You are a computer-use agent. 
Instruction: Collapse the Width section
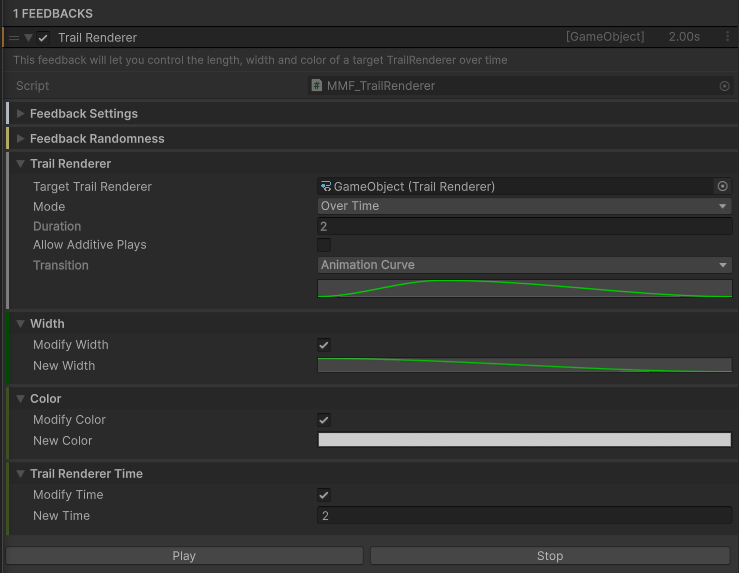[x=20, y=324]
